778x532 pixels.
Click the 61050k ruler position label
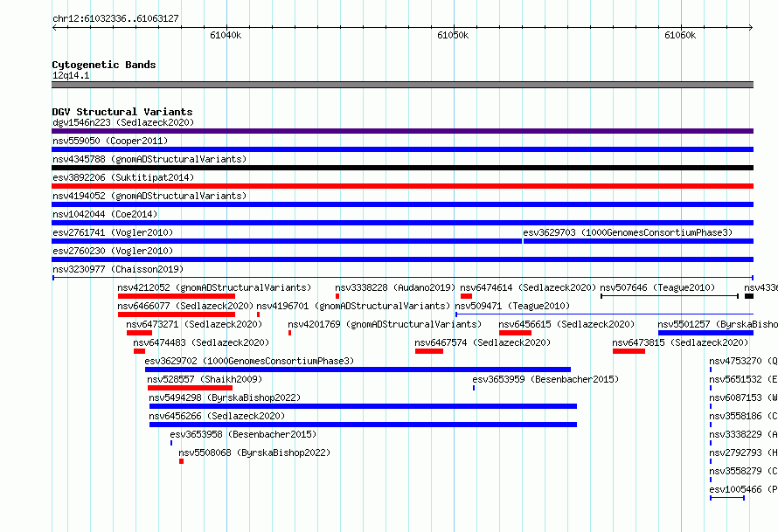point(453,35)
